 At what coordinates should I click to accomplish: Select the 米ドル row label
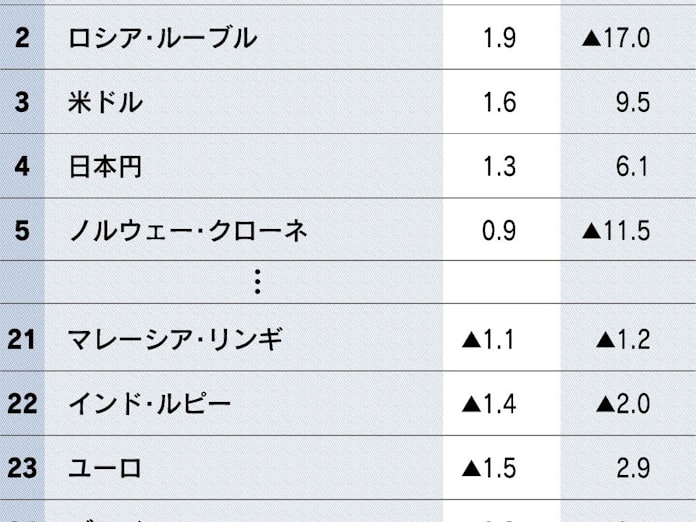105,103
